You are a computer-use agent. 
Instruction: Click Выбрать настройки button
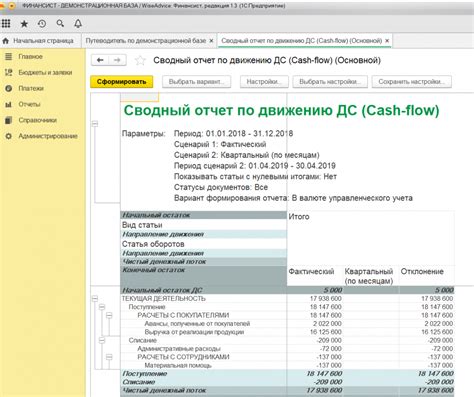tap(330, 82)
